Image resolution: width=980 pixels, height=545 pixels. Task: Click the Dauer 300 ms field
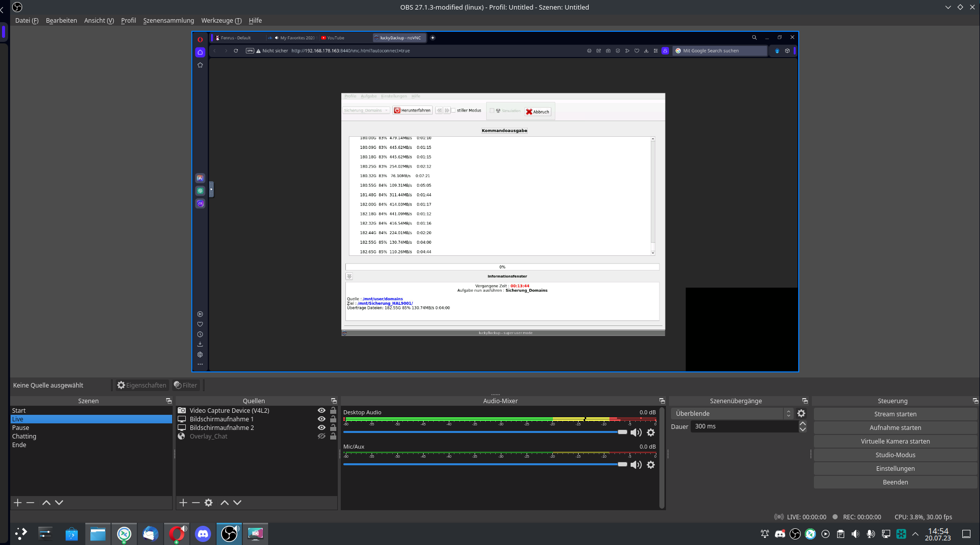point(744,426)
